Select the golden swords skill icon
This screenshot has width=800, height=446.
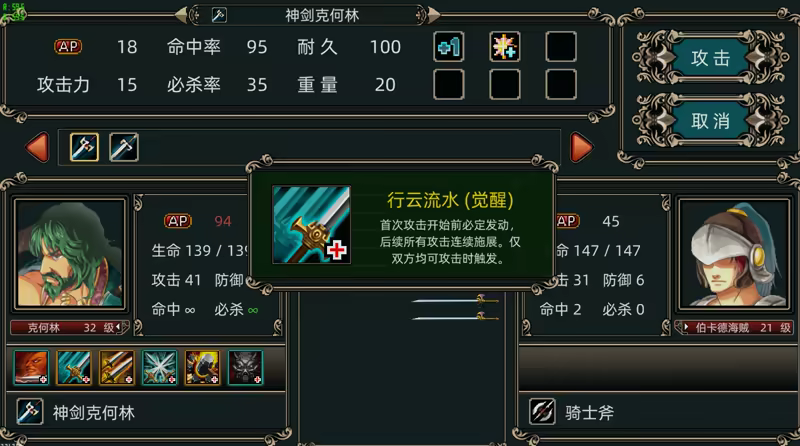point(117,367)
